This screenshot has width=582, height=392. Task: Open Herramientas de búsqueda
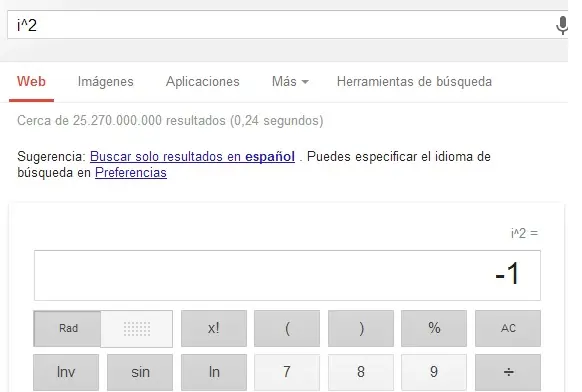tap(414, 81)
